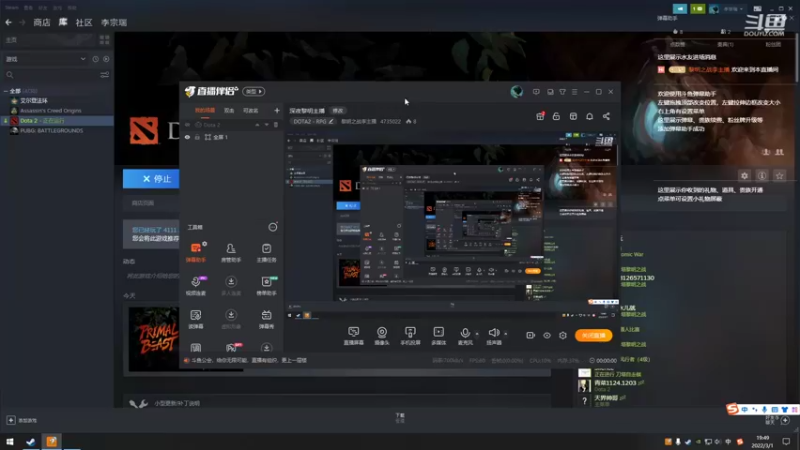Screen dimensions: 800x450
Task: Click orange 直播伴侣 taskbar icon
Action: (52, 442)
